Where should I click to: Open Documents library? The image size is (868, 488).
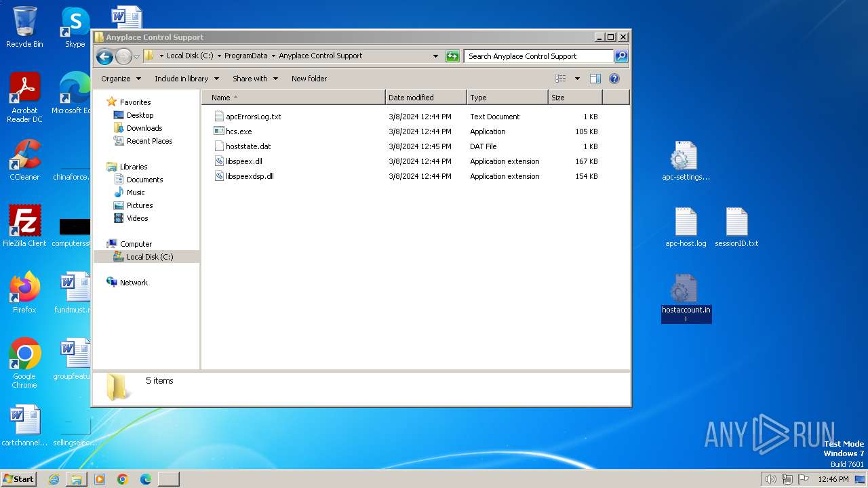click(x=144, y=180)
